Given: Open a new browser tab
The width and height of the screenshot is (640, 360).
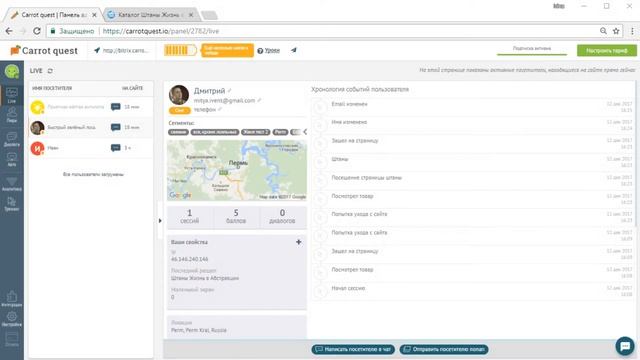Looking at the screenshot, I should [x=209, y=16].
